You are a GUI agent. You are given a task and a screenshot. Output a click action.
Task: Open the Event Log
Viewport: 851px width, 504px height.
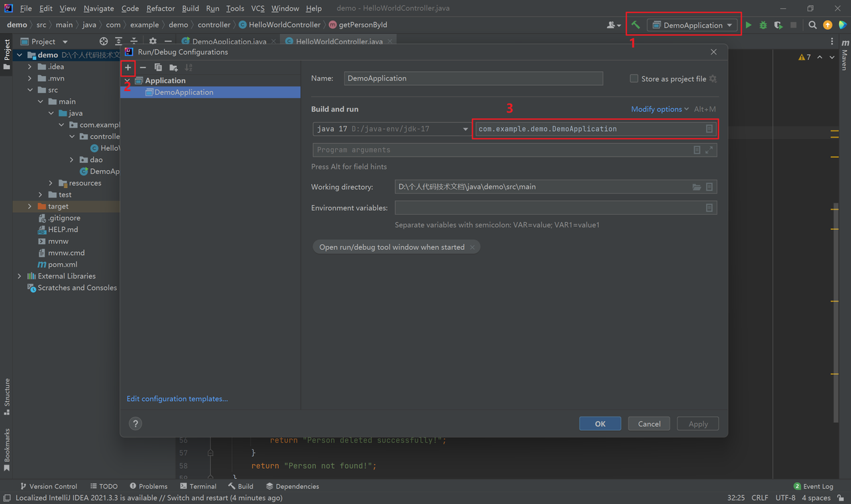coord(814,487)
